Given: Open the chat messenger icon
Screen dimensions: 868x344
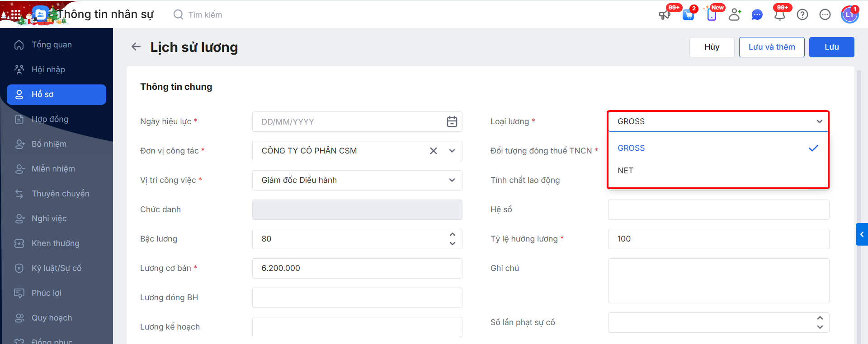Looking at the screenshot, I should click(757, 15).
